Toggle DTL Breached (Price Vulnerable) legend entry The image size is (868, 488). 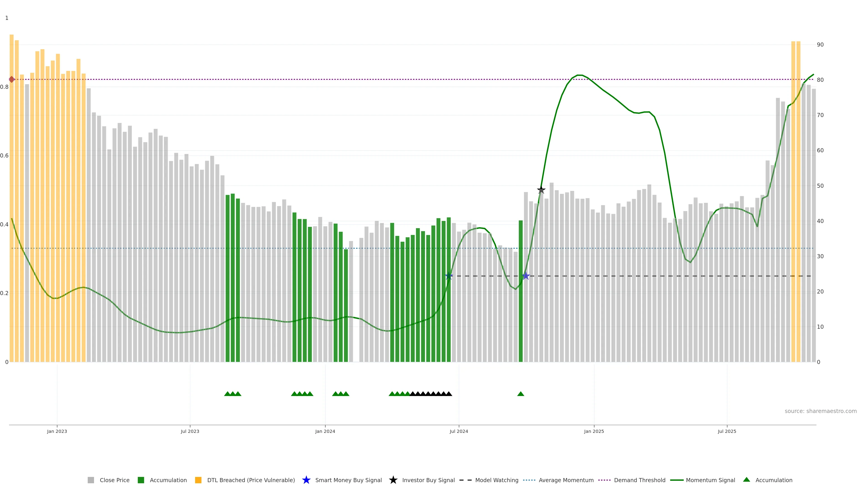coord(251,480)
